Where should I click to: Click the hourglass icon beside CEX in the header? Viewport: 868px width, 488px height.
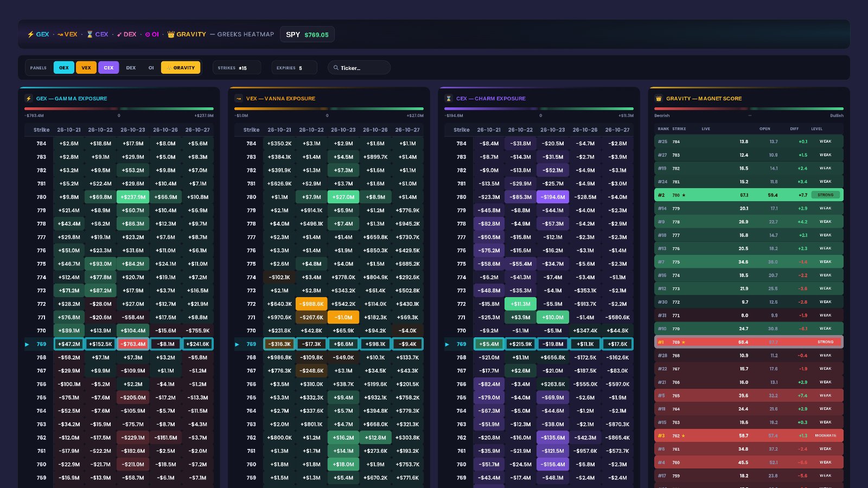click(x=90, y=34)
